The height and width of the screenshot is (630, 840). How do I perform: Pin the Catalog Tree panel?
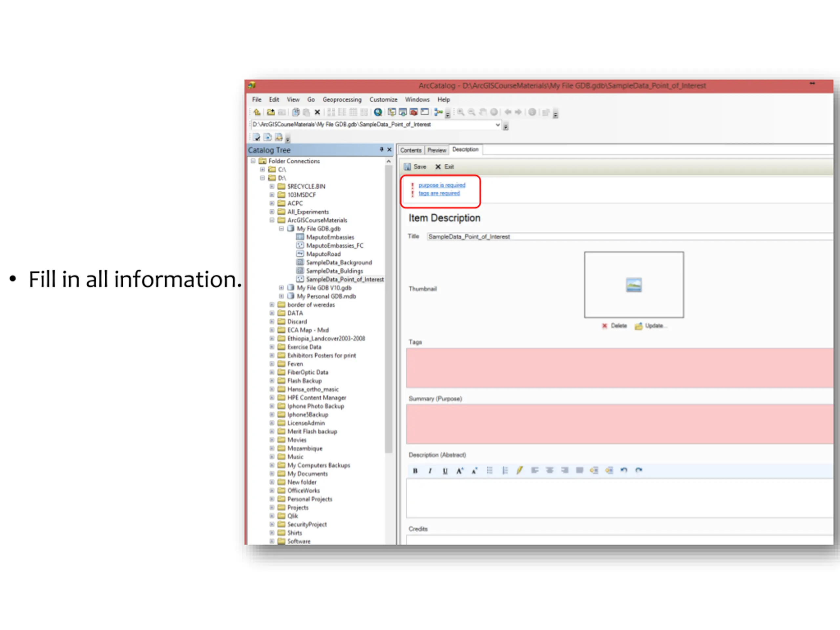(x=382, y=150)
